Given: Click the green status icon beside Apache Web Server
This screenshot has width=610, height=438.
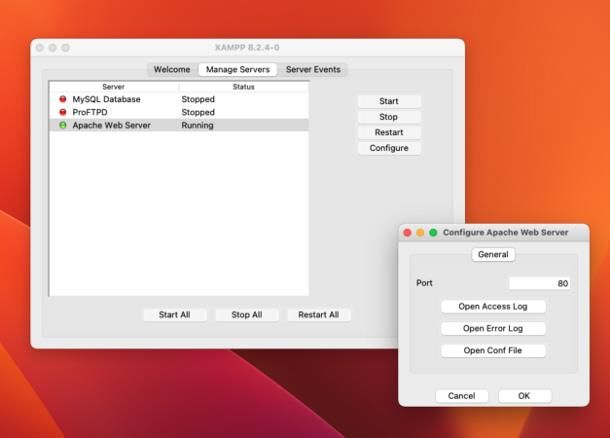Looking at the screenshot, I should (x=63, y=125).
